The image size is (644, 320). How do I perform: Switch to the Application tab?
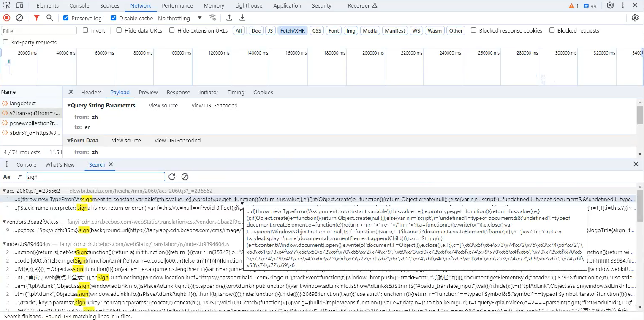coord(287,6)
